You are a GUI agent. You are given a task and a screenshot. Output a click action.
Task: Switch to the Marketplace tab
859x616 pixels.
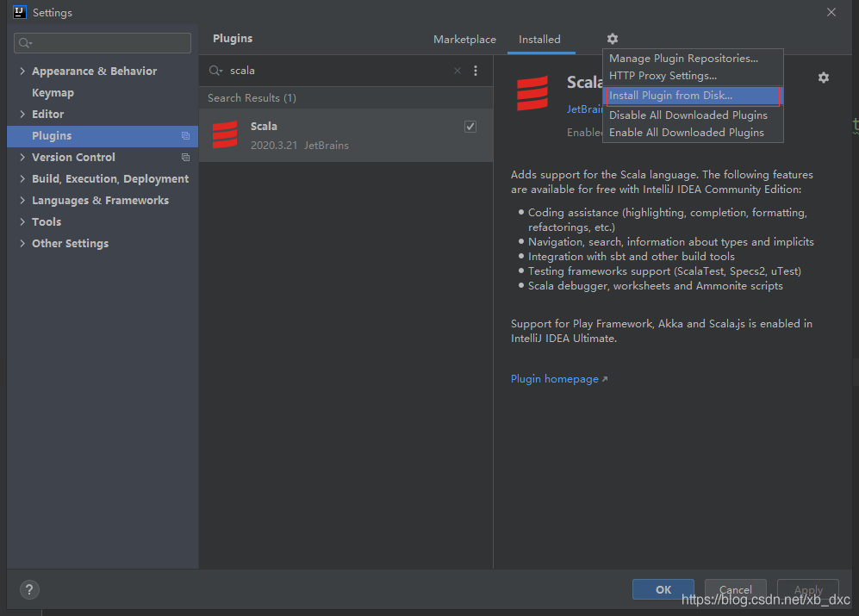[464, 40]
